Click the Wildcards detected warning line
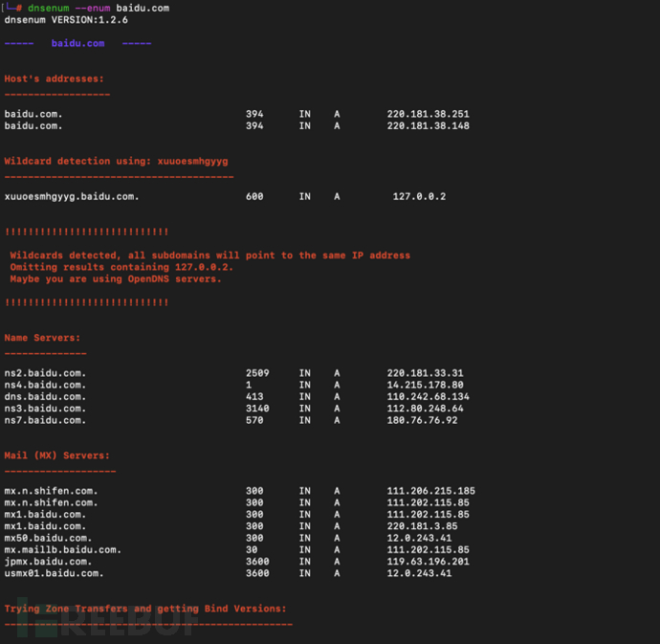The width and height of the screenshot is (660, 644). tap(210, 255)
